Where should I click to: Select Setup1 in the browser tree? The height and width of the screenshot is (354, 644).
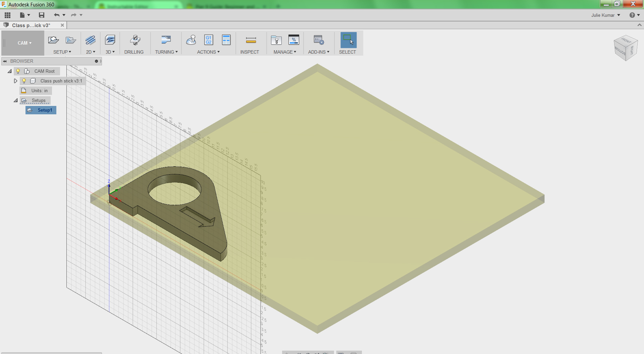pos(45,110)
